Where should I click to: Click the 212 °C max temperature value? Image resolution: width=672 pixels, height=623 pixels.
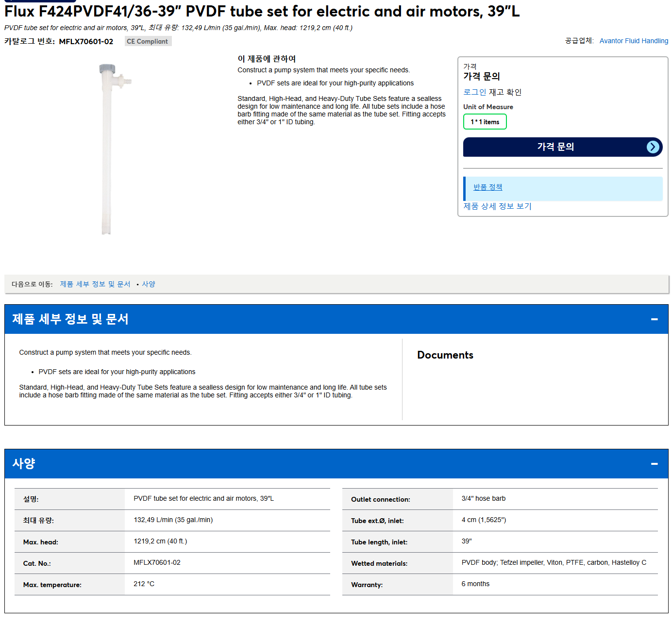144,584
